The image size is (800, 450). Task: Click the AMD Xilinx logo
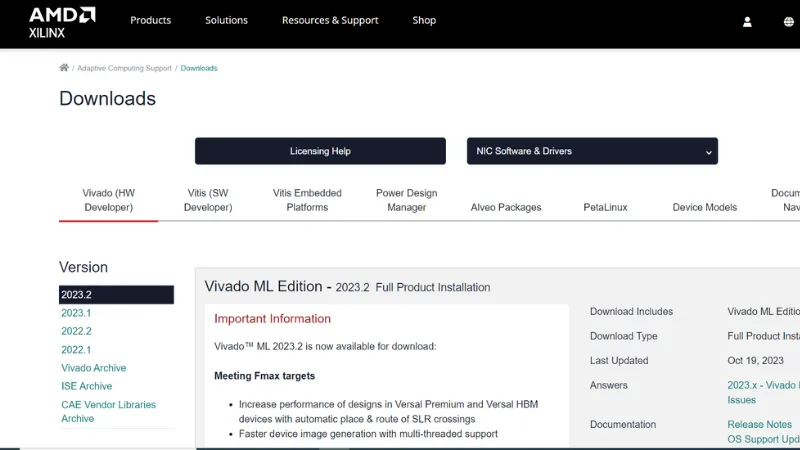(62, 21)
